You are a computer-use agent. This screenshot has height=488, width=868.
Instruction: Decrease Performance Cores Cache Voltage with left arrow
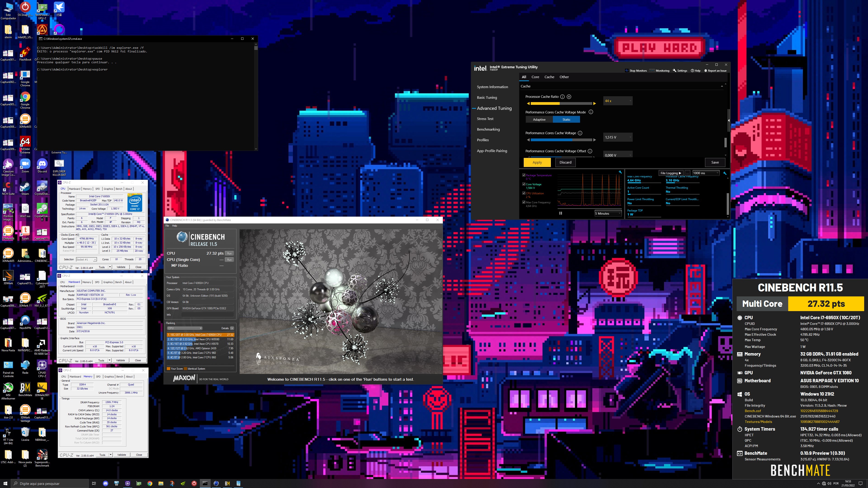[x=528, y=140]
